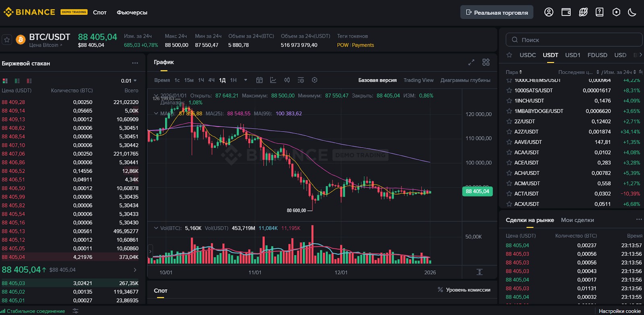Open the Цена Bitcoin link
Screen dimensions: 644x315
point(45,45)
